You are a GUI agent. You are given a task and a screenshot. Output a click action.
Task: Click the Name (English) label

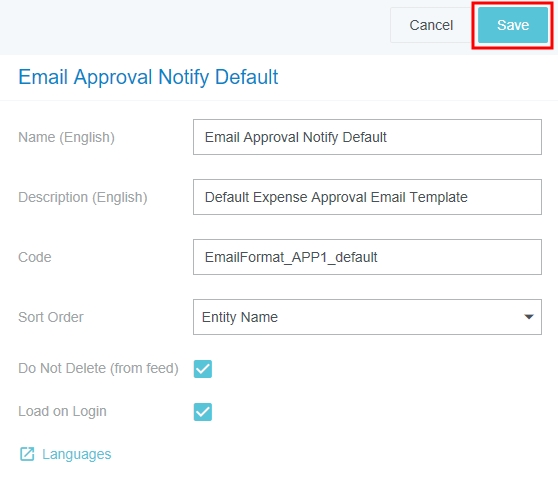click(x=67, y=137)
